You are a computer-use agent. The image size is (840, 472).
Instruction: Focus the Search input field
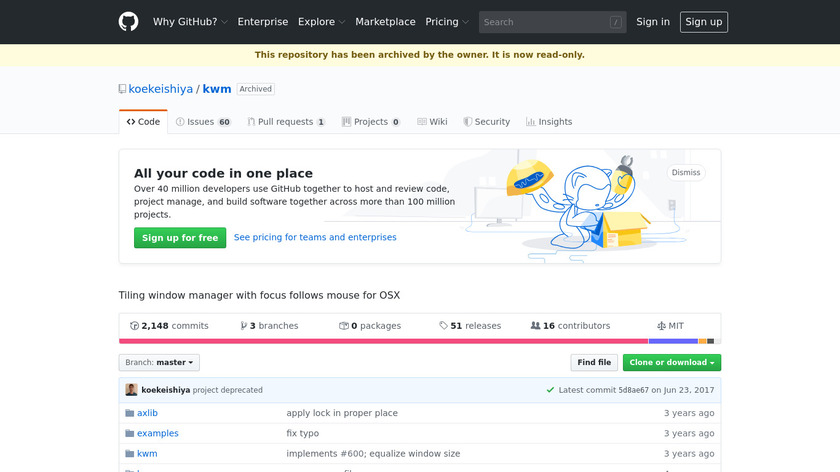pyautogui.click(x=552, y=22)
